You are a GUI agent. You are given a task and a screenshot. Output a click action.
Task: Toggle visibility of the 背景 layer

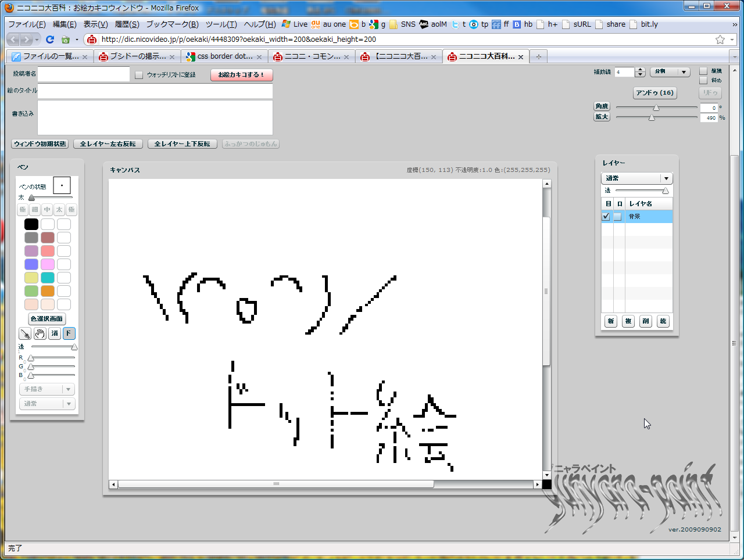pos(606,216)
